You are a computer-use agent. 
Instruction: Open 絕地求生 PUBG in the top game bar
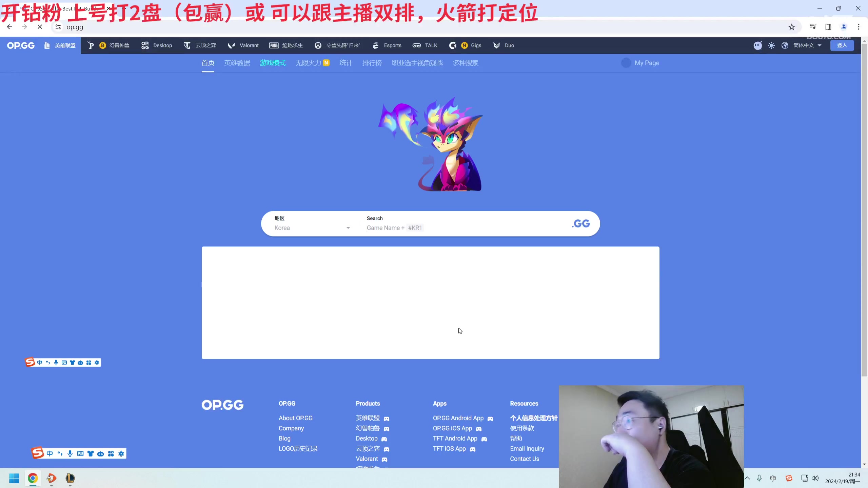point(286,45)
